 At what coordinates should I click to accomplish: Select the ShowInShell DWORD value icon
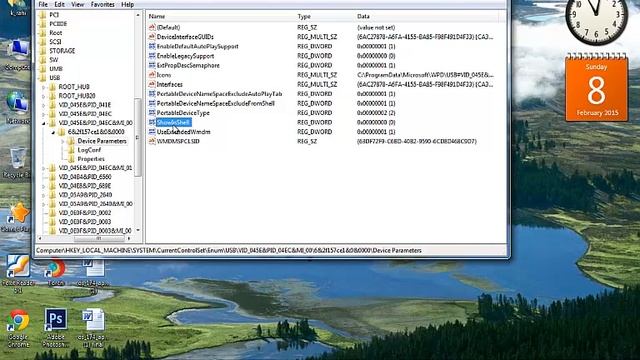[152, 122]
